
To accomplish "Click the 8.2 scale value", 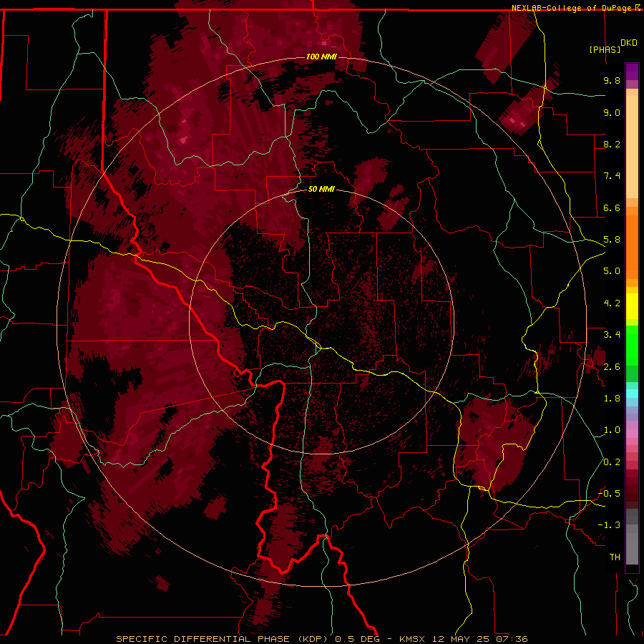I will point(612,144).
